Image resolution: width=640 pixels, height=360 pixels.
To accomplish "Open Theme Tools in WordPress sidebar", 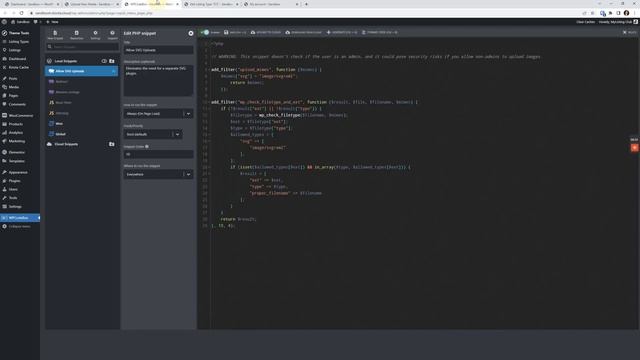I will 20,33.
